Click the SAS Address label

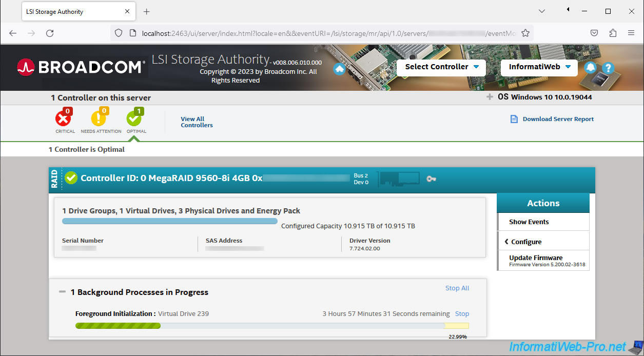point(224,241)
